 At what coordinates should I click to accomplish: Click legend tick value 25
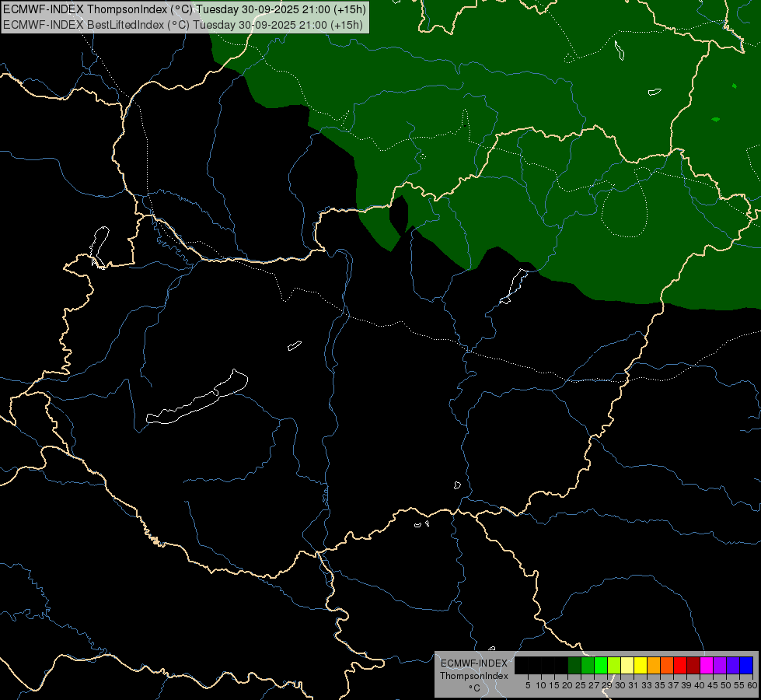point(581,685)
